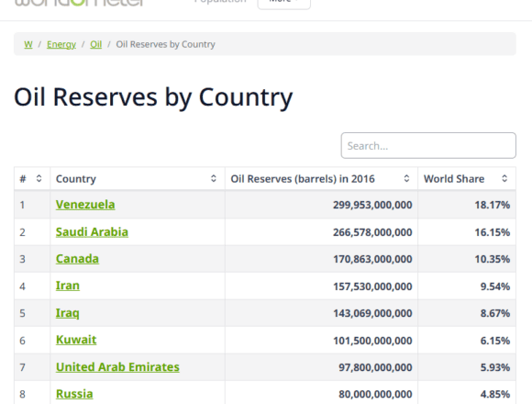Open United Arab Emirates country link

pos(117,367)
